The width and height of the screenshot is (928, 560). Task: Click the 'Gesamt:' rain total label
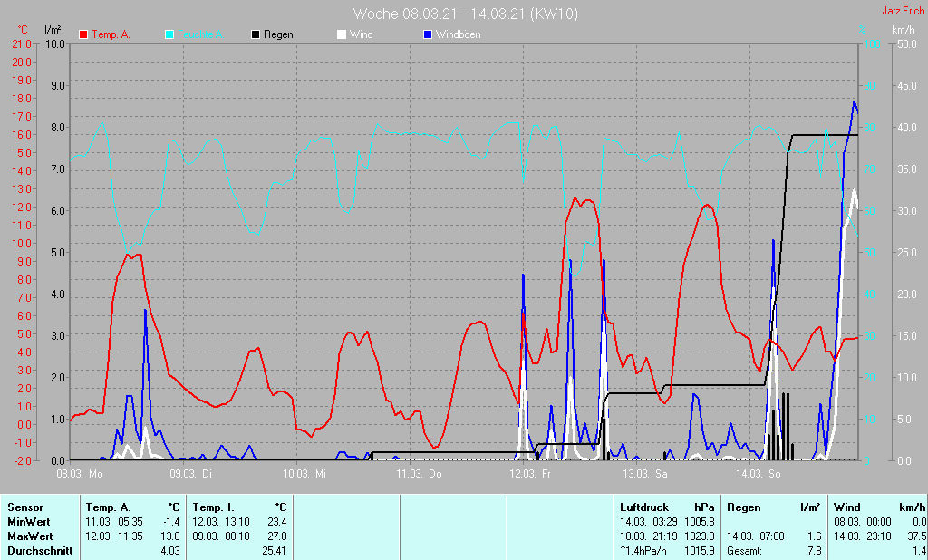pos(745,551)
